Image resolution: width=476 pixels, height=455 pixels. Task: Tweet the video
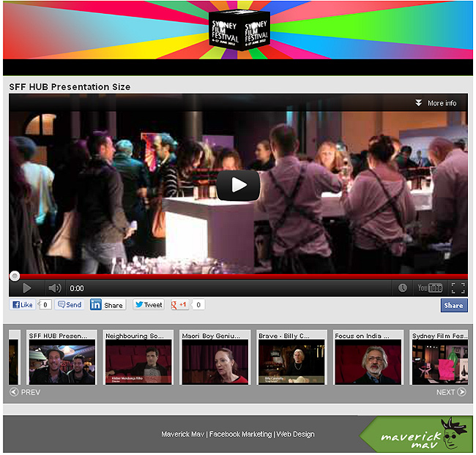[149, 304]
